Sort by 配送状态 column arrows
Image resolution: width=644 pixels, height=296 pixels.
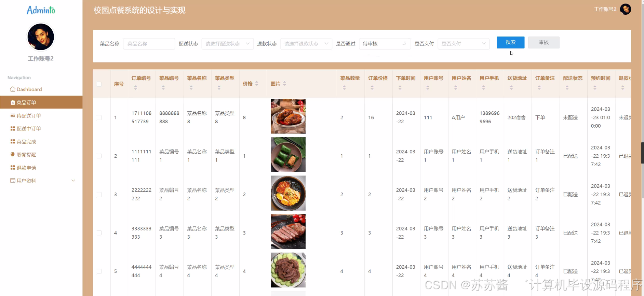point(567,88)
